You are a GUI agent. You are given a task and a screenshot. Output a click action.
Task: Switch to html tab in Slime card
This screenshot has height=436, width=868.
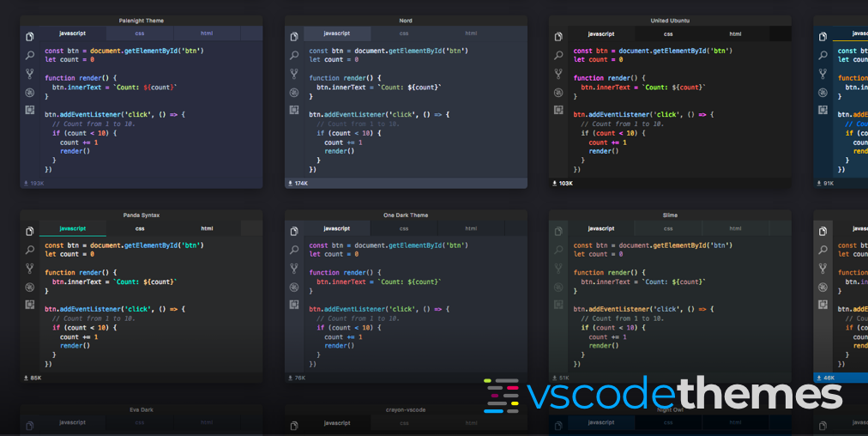pos(735,228)
